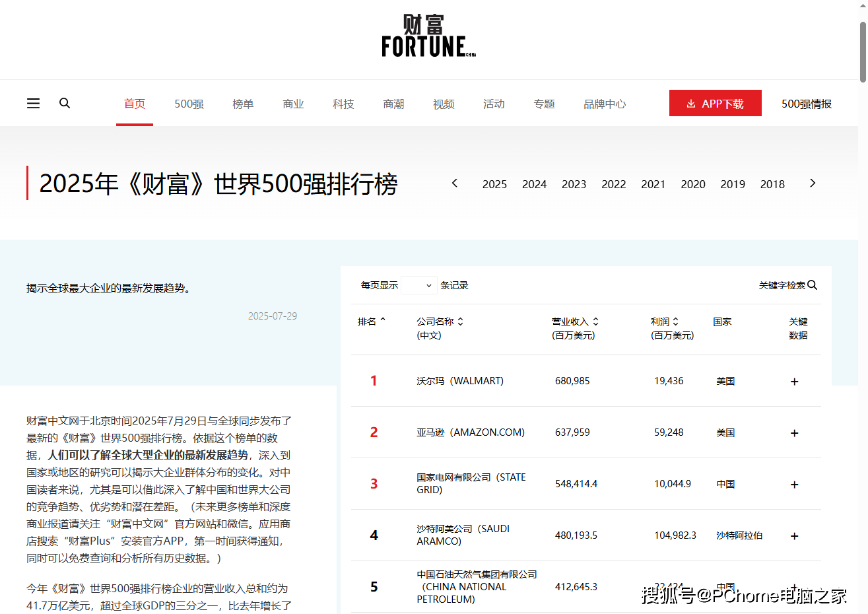
Task: Click 沃尔玛（WALMART) company name
Action: click(x=460, y=381)
